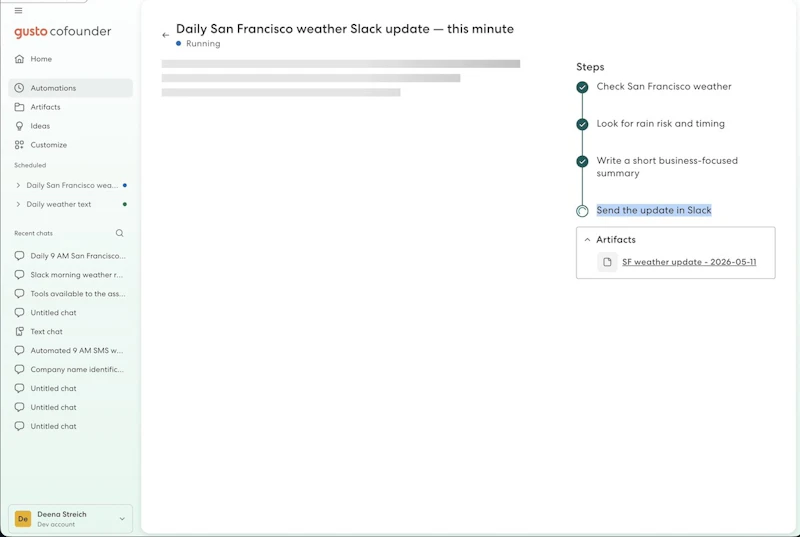Go back using the left arrow
800x537 pixels.
(x=165, y=35)
